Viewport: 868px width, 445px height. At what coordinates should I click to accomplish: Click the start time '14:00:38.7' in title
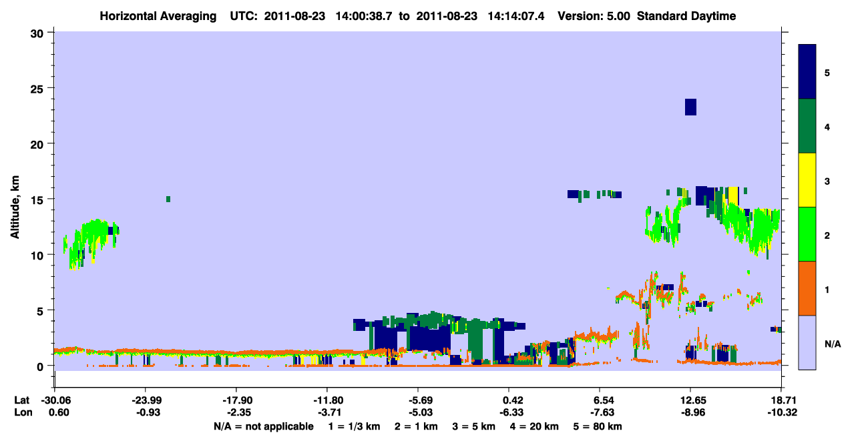pyautogui.click(x=365, y=16)
